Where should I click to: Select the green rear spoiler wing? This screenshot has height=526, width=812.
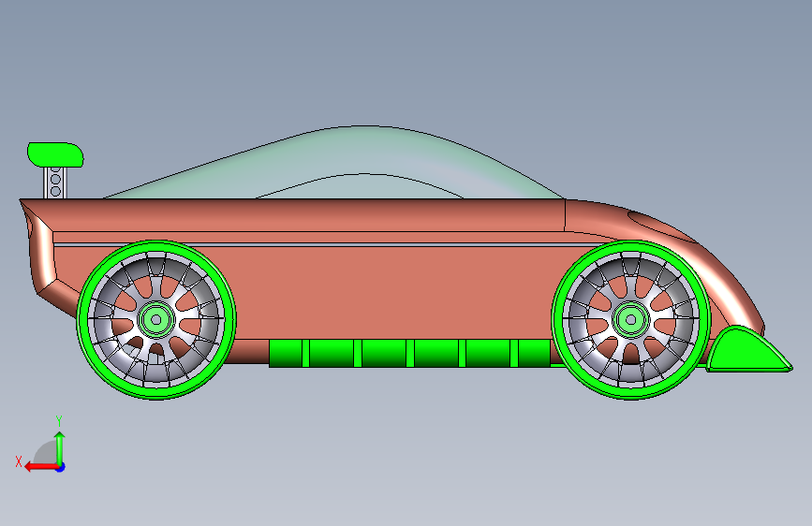pyautogui.click(x=55, y=154)
